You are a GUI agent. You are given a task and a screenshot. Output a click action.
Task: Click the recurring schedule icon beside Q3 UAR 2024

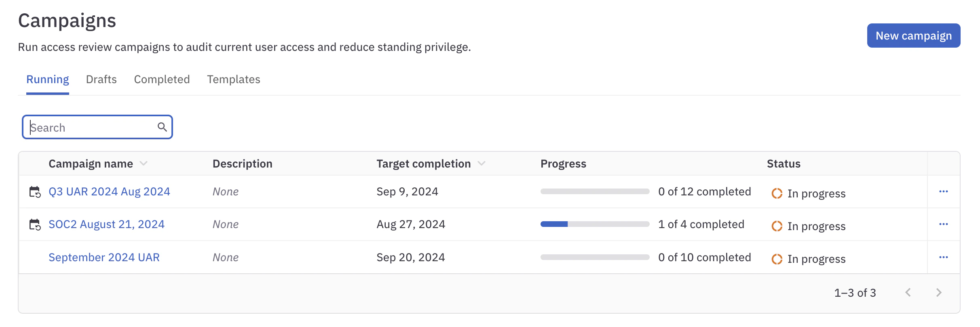[x=36, y=191]
